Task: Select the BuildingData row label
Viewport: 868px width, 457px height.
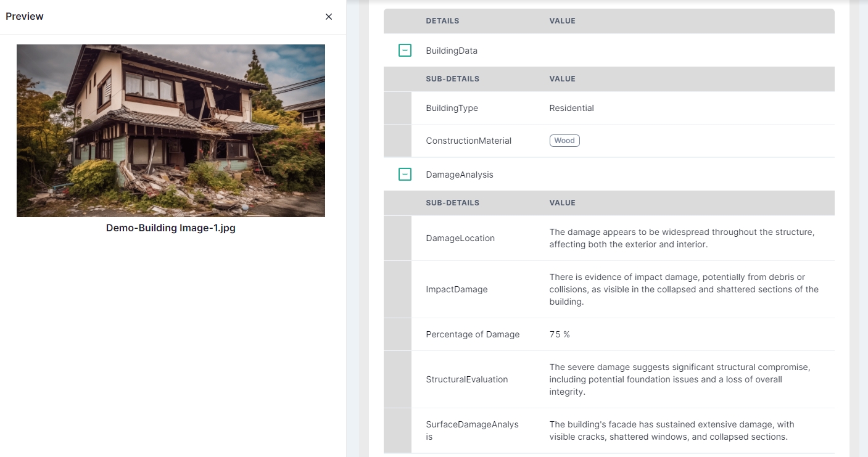Action: pyautogui.click(x=452, y=51)
